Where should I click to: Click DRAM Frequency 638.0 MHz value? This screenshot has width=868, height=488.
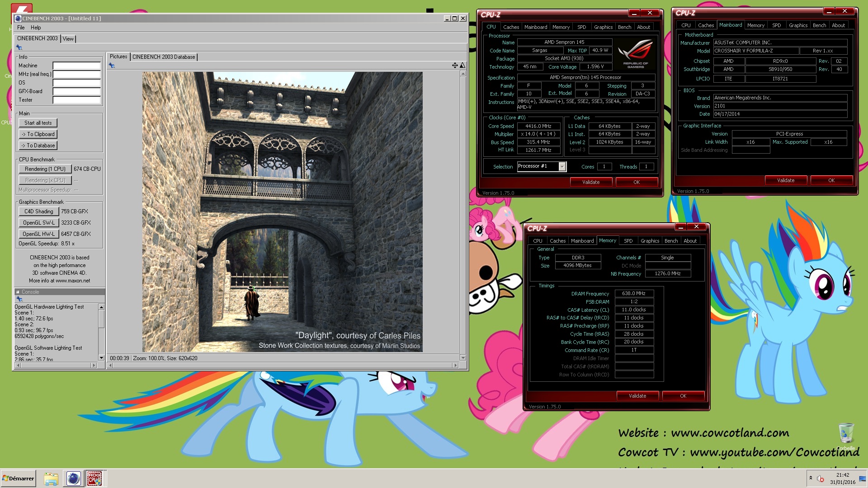tap(634, 293)
